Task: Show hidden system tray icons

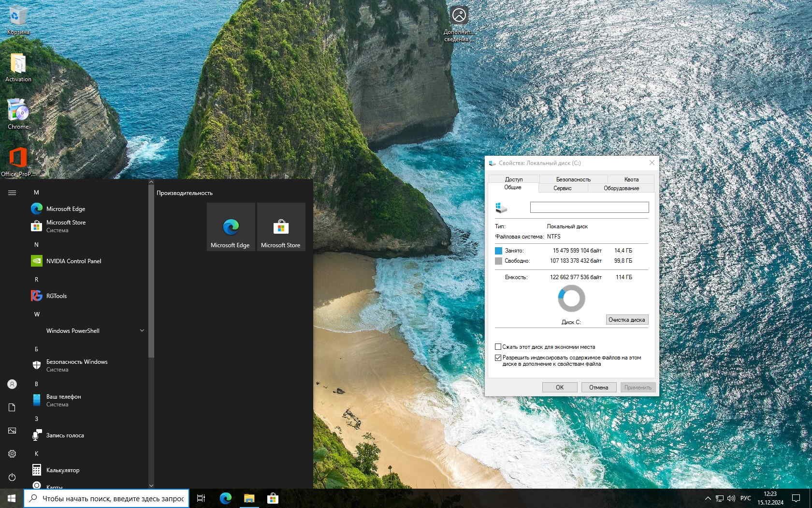Action: [x=708, y=498]
